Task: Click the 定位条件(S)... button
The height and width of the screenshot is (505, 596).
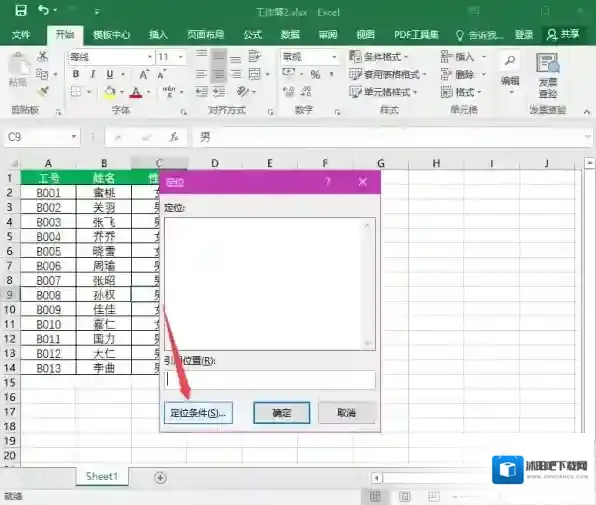Action: tap(198, 413)
